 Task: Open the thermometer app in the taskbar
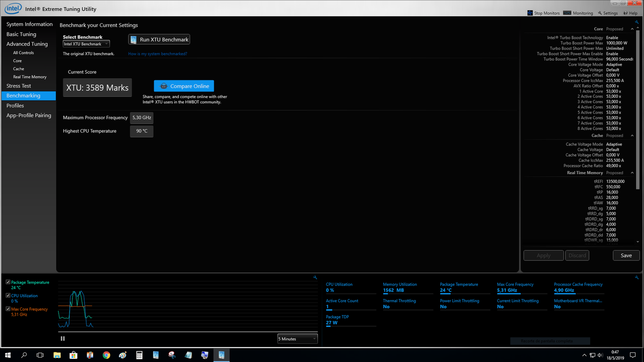tap(90, 355)
